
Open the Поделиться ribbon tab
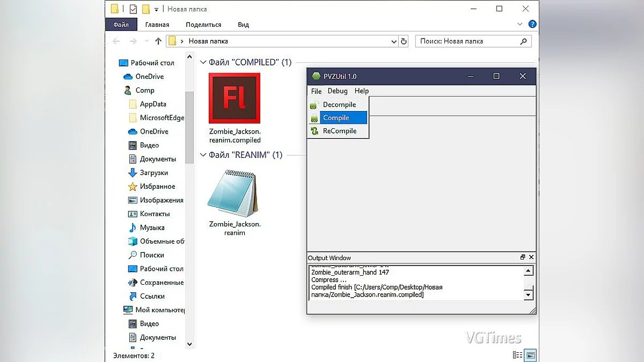(x=203, y=25)
